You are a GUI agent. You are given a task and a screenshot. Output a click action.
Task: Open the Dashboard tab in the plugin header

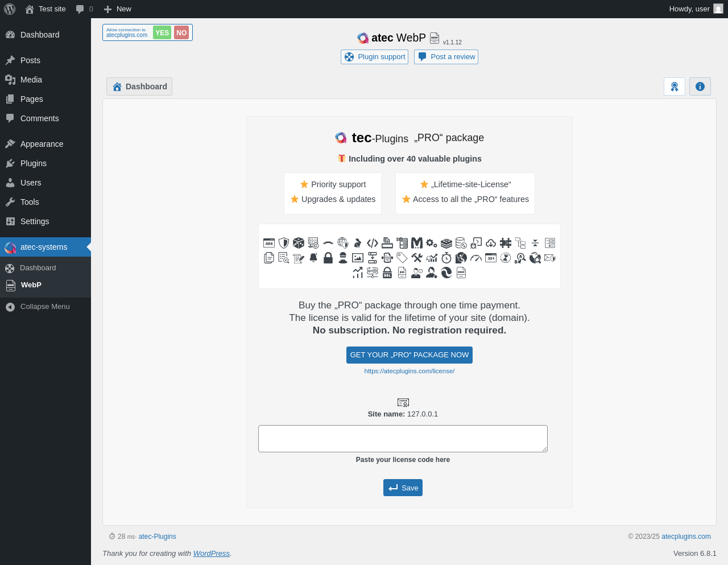(x=139, y=86)
